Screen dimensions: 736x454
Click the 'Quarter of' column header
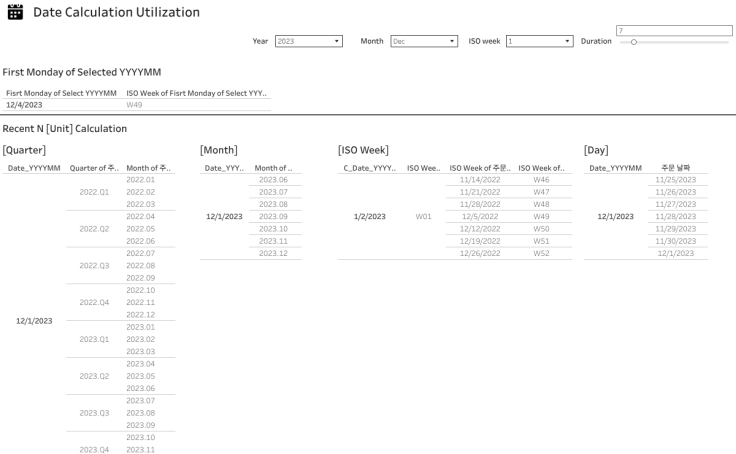click(x=95, y=167)
